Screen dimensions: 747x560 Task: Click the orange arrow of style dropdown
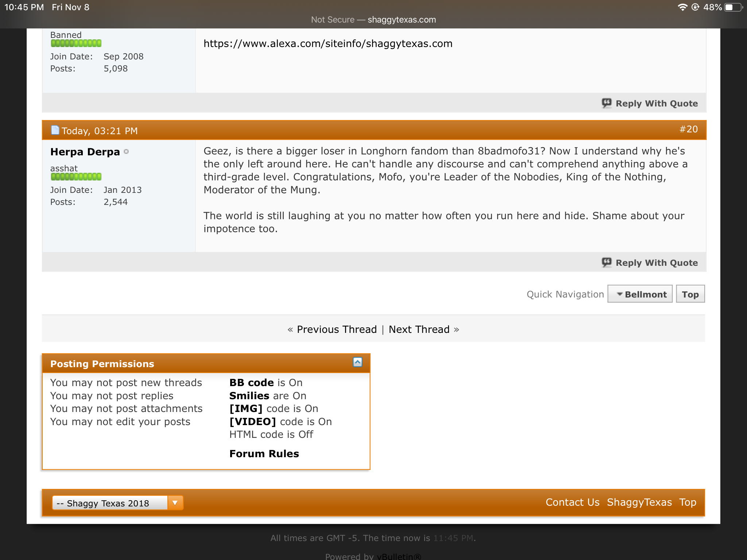pyautogui.click(x=175, y=503)
